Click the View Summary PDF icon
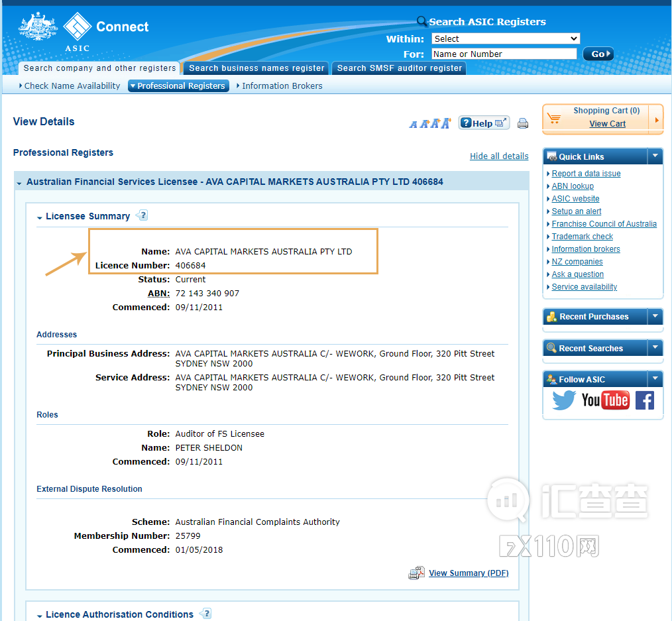672x621 pixels. point(416,573)
